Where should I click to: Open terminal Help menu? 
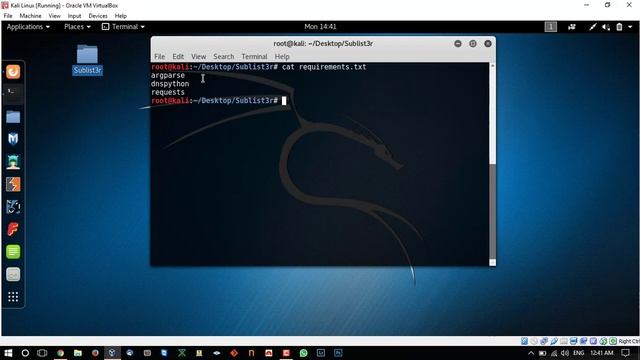click(282, 56)
